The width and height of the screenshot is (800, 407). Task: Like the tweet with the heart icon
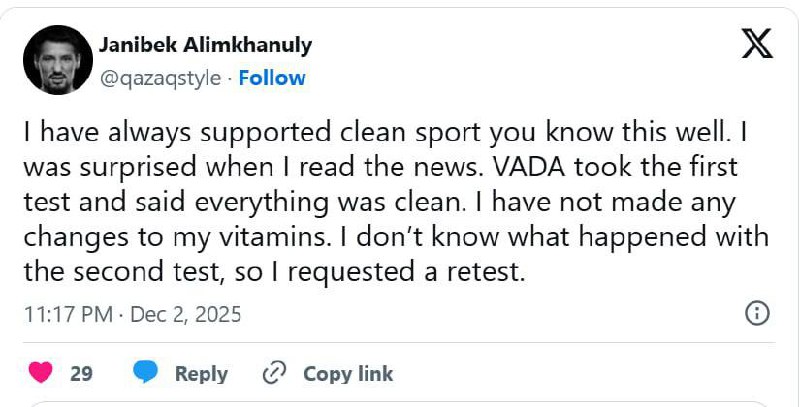pos(41,373)
